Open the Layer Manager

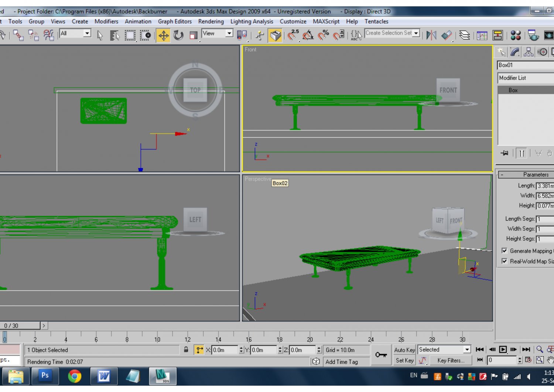click(465, 35)
